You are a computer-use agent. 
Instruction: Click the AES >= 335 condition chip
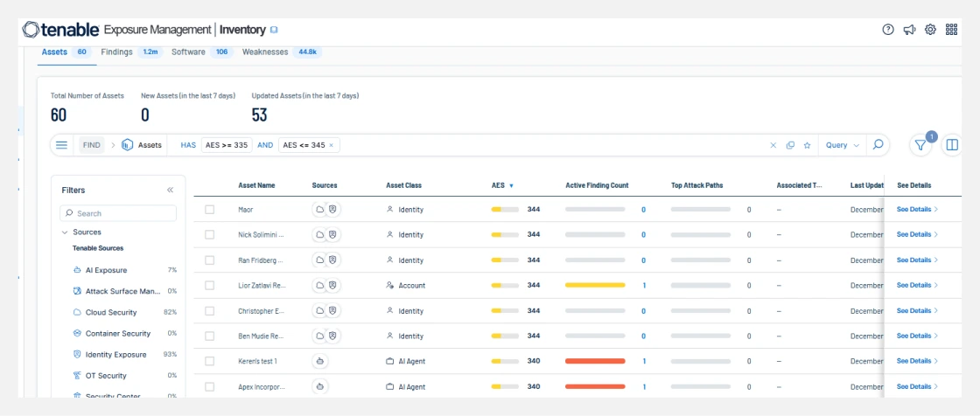(227, 145)
